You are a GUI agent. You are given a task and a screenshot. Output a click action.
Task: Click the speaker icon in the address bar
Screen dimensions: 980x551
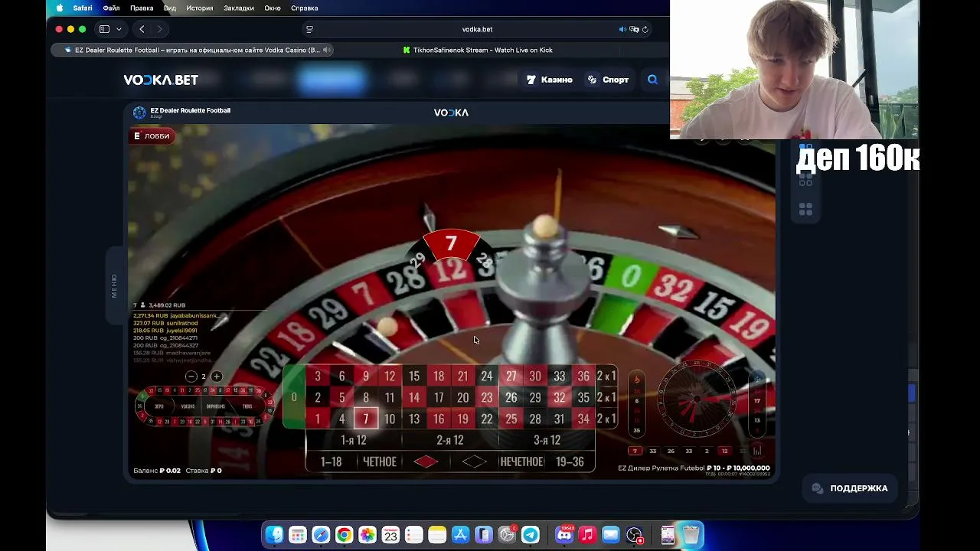622,29
